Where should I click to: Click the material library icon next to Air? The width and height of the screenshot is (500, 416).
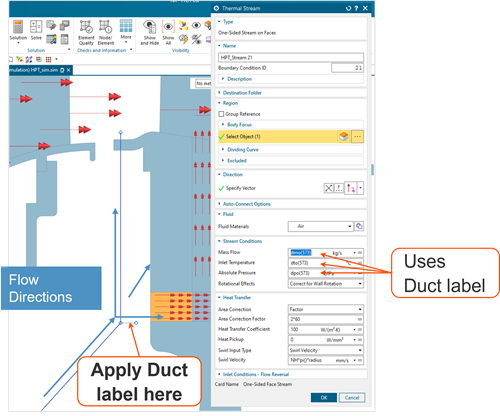[x=359, y=226]
